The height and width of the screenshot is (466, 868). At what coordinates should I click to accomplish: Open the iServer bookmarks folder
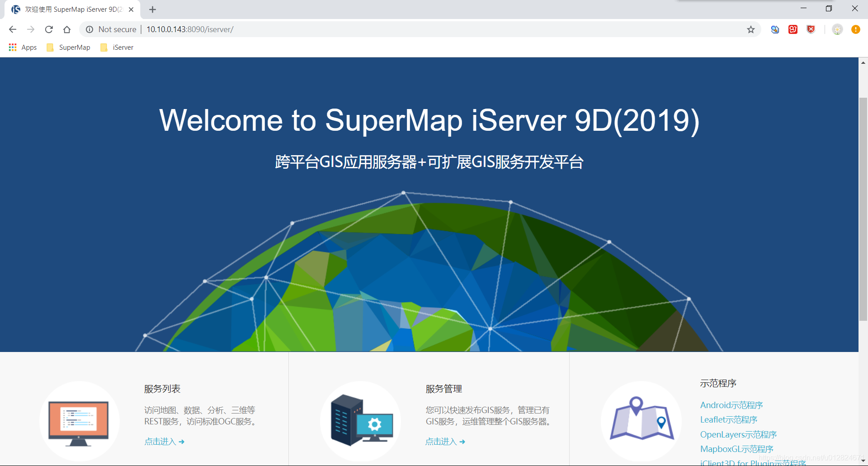117,48
